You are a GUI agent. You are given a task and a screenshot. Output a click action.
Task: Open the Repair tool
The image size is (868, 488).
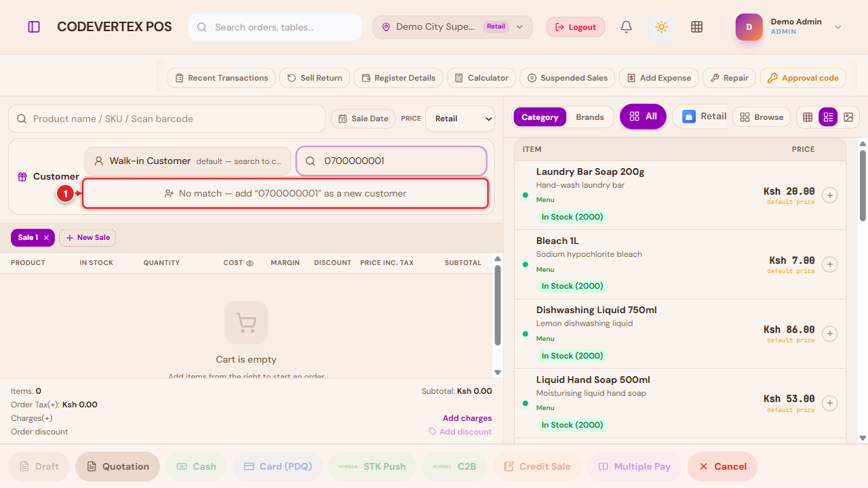click(x=729, y=78)
